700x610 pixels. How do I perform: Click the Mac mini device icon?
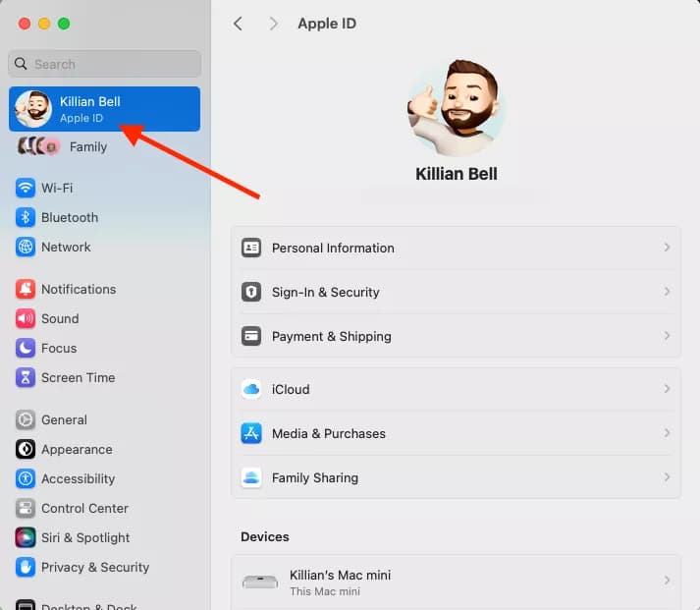coord(260,582)
